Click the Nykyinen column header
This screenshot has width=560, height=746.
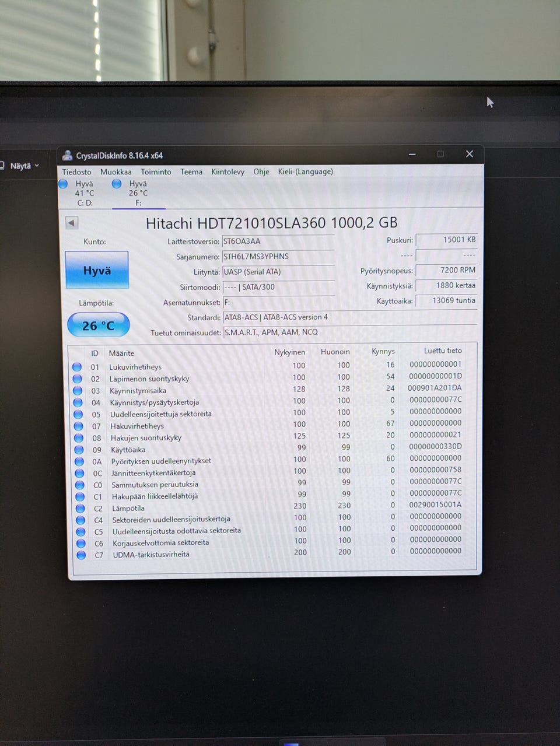pyautogui.click(x=289, y=352)
